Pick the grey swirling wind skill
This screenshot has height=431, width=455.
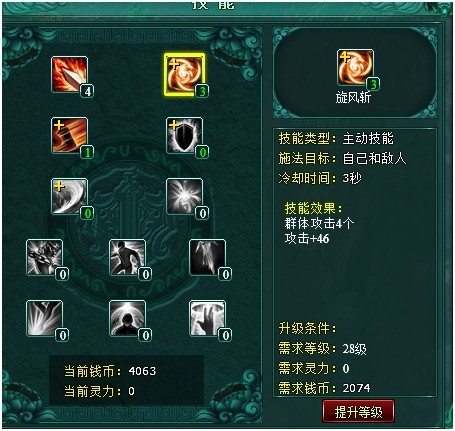[69, 196]
